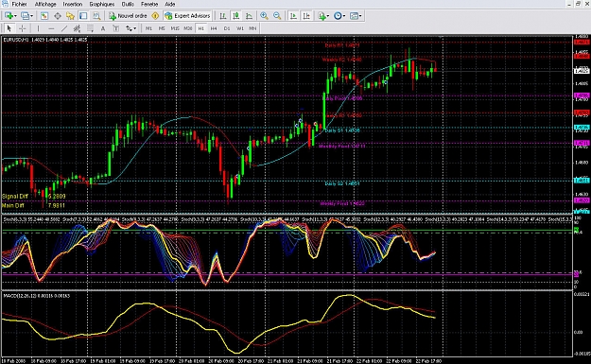Viewport: 591px width, 364px height.
Task: Select the text label 'A' tool
Action: (x=102, y=28)
